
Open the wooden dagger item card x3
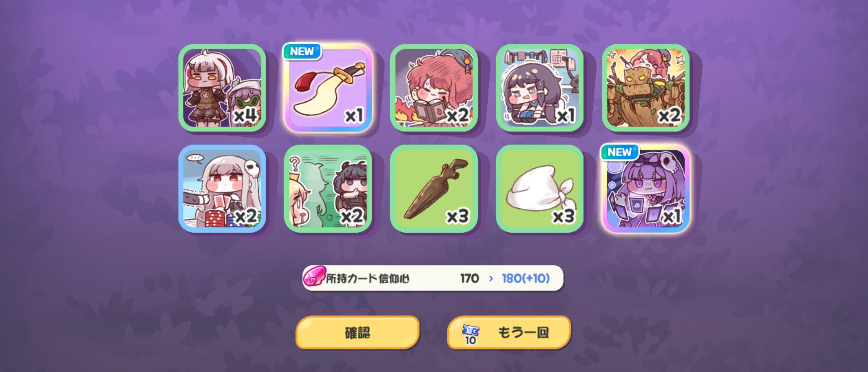coord(434,189)
